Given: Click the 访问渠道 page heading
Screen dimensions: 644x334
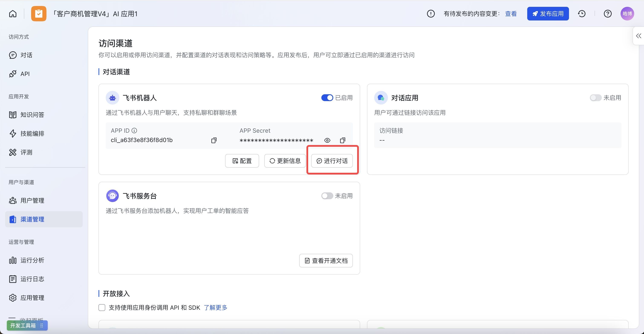Looking at the screenshot, I should (116, 43).
